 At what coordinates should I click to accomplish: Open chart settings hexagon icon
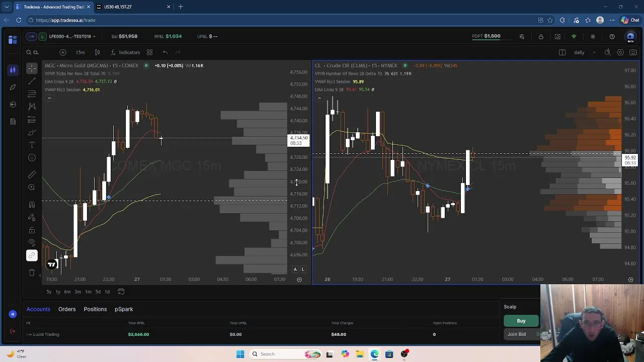tap(620, 52)
